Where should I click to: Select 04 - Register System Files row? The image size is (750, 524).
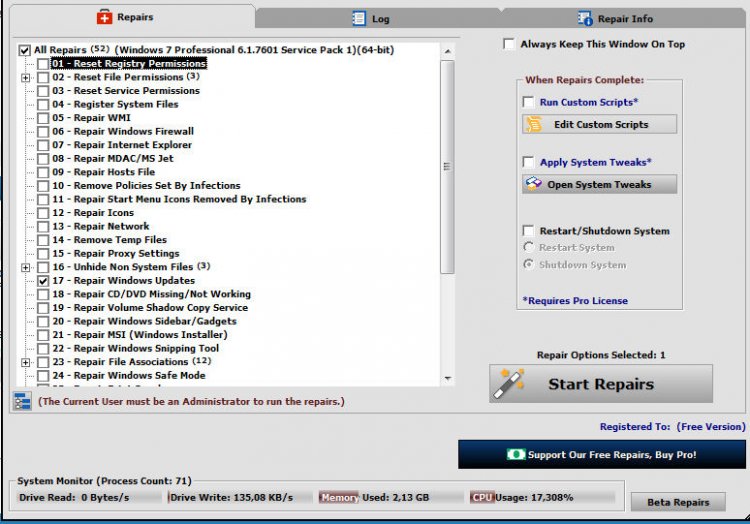[x=115, y=104]
